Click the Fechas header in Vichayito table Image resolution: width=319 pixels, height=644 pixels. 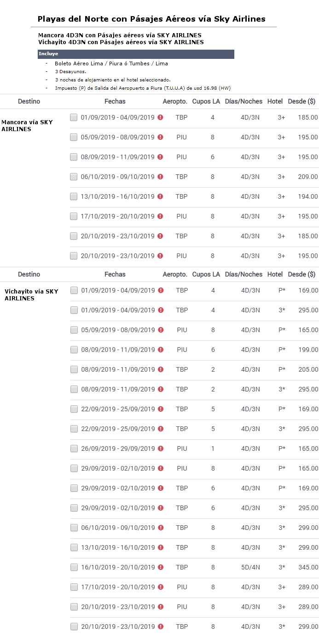pyautogui.click(x=115, y=274)
